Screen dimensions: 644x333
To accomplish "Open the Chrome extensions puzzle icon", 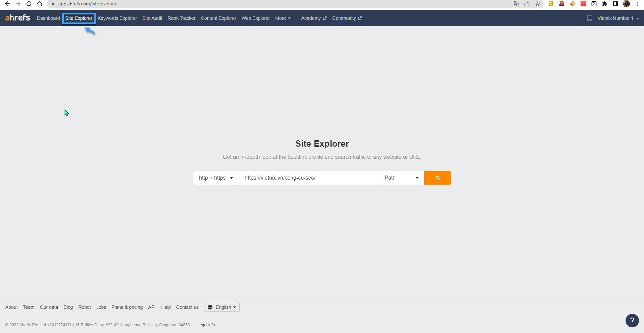I will coord(605,4).
